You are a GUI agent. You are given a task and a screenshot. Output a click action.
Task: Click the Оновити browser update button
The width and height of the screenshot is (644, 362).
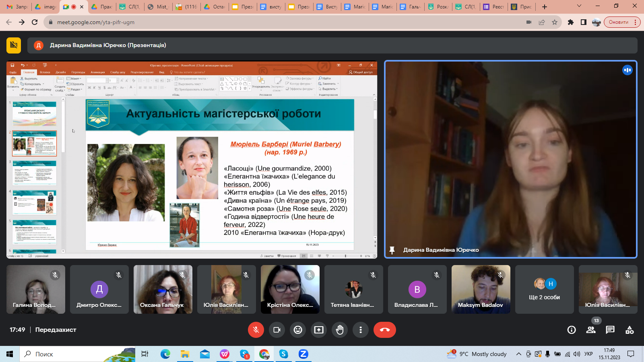[619, 22]
